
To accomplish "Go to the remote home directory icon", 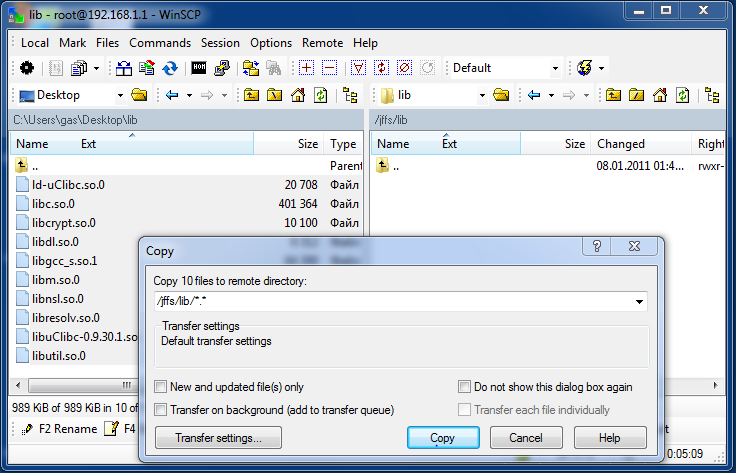I will (x=660, y=95).
